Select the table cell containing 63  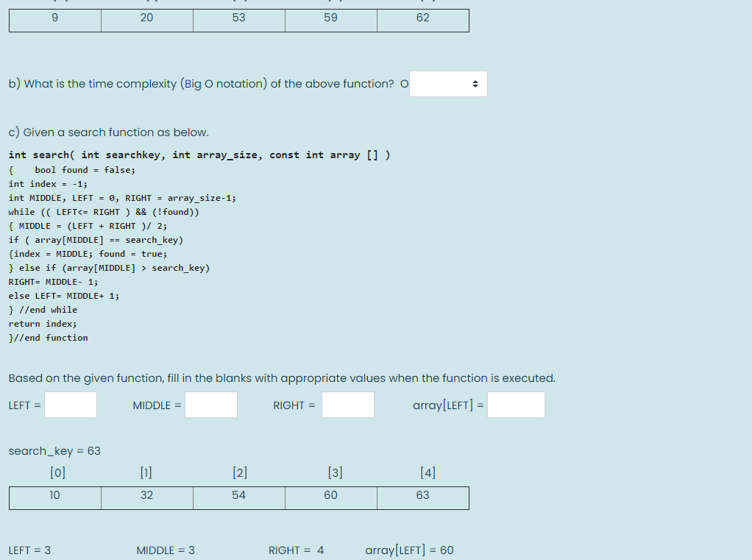point(422,495)
